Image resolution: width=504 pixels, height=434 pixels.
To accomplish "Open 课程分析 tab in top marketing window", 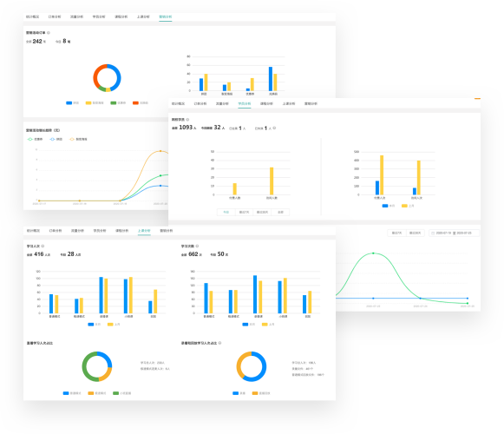I will (121, 16).
